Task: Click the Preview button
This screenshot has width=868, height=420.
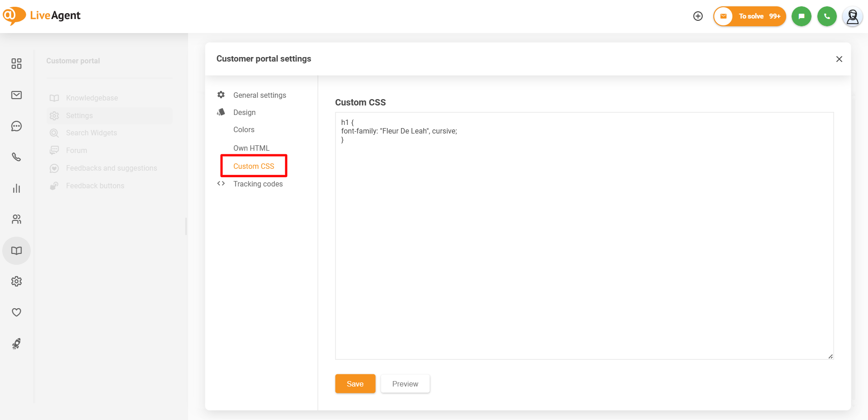Action: [405, 384]
